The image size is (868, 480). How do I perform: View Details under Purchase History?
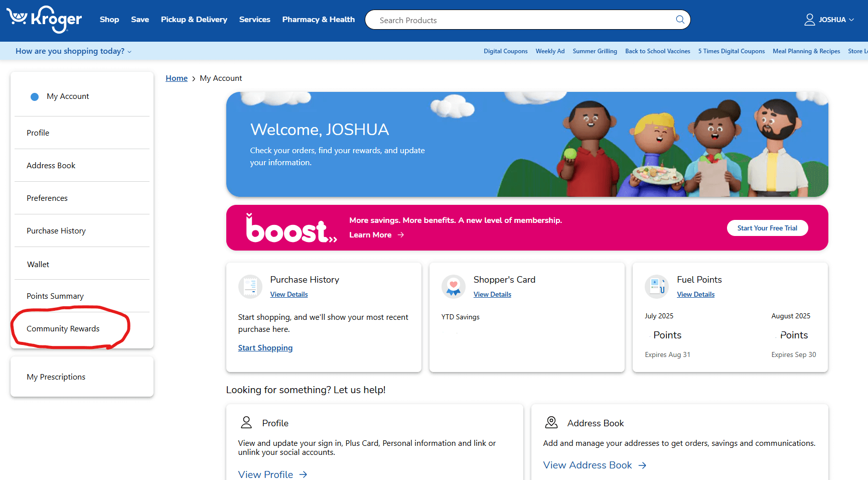point(289,294)
